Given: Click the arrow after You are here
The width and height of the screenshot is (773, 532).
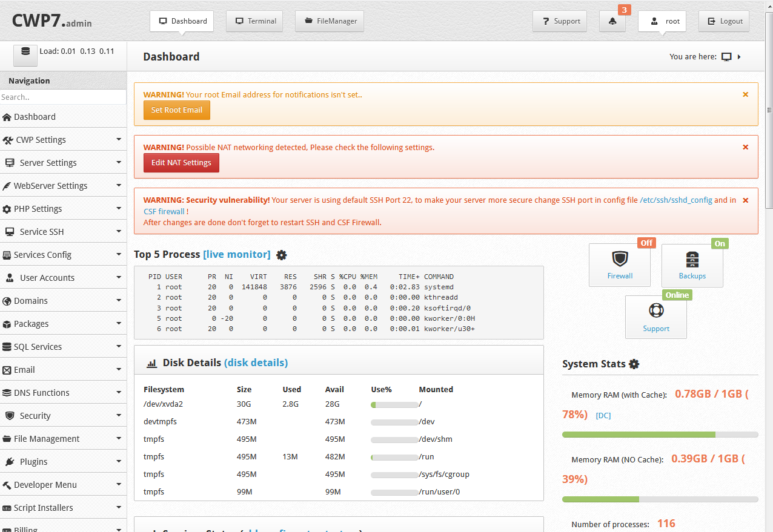Looking at the screenshot, I should 739,57.
